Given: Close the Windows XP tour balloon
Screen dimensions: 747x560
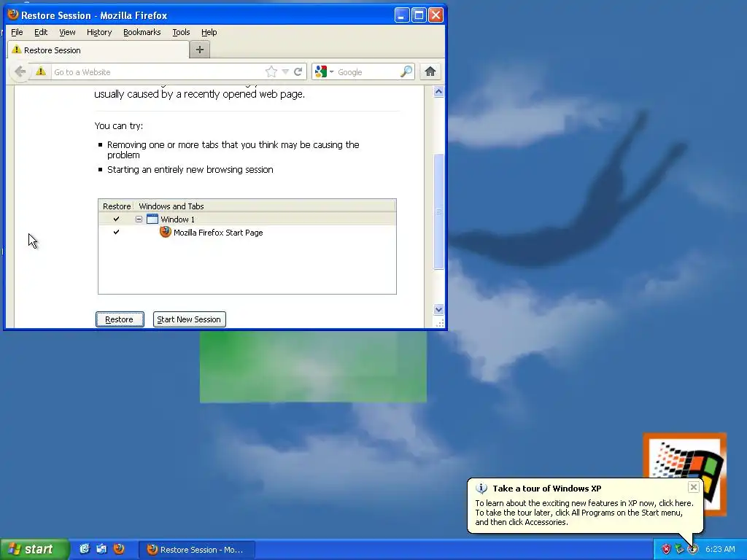Looking at the screenshot, I should pos(694,487).
